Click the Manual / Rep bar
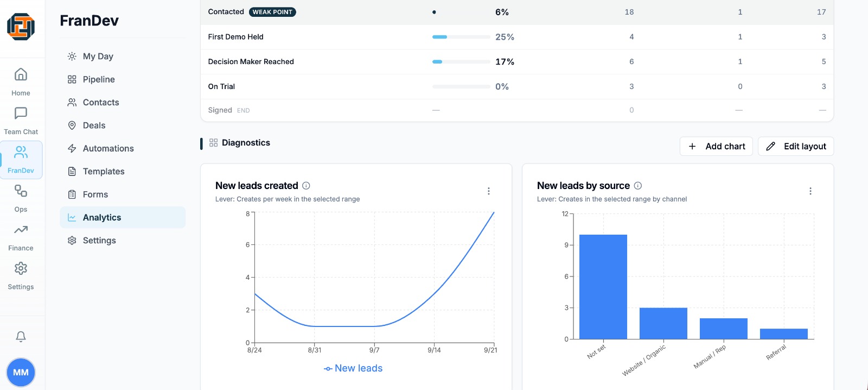Viewport: 868px width, 390px height. tap(724, 329)
